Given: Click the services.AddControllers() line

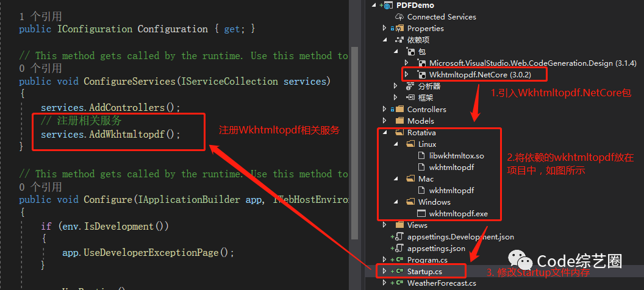Looking at the screenshot, I should tap(110, 107).
